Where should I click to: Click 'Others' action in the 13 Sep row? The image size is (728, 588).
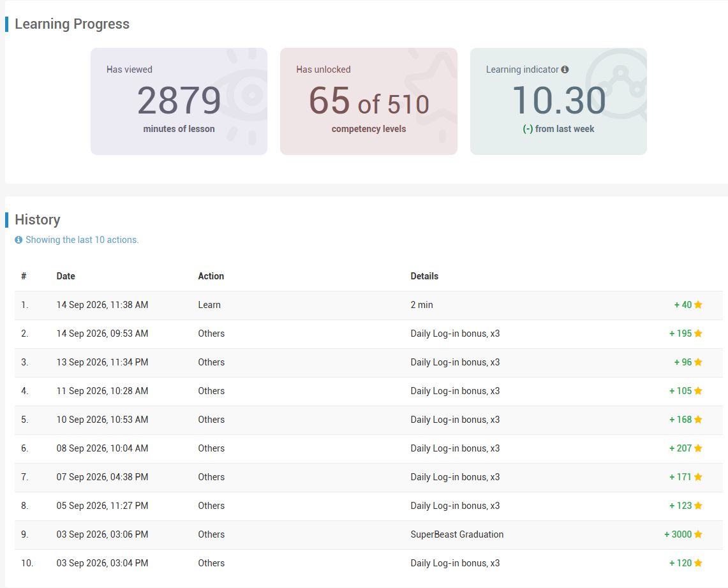click(211, 362)
